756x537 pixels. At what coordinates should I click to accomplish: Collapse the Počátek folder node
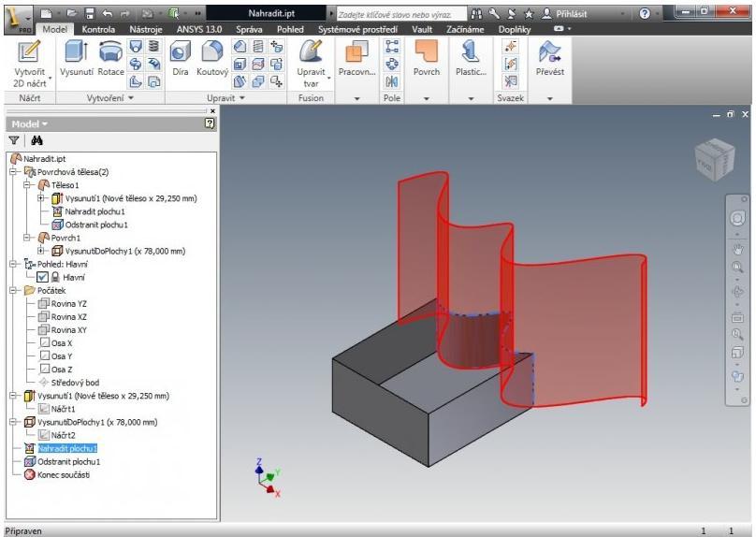point(14,290)
